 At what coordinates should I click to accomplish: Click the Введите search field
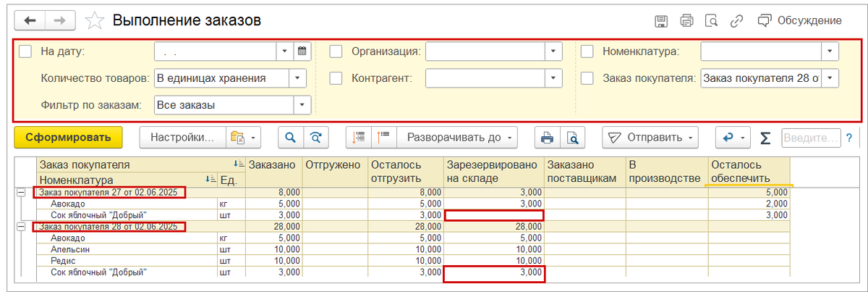point(811,138)
